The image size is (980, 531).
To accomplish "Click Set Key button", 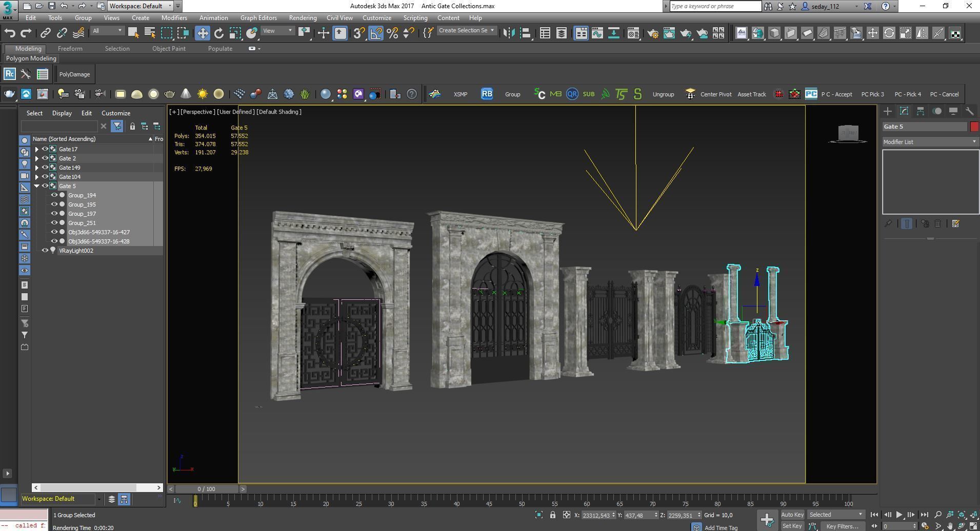I will coord(792,526).
